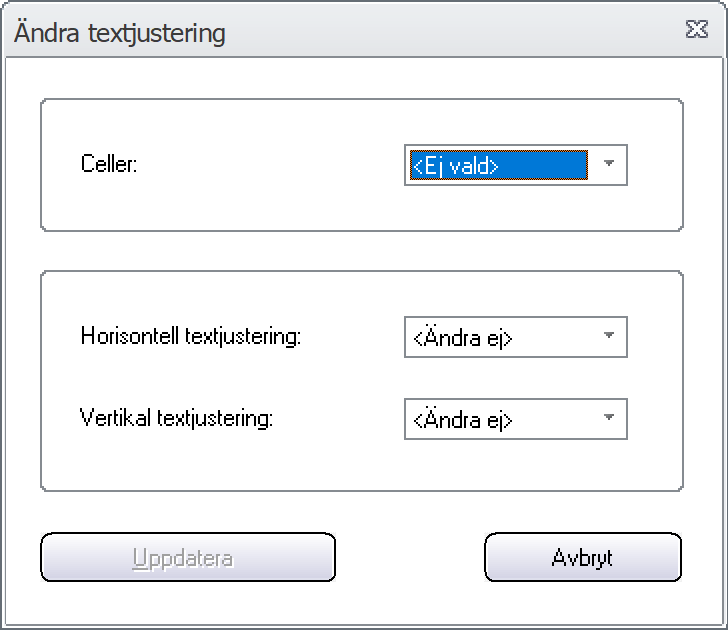Click the Ändra textjustering title text
This screenshot has width=728, height=630.
[x=120, y=32]
